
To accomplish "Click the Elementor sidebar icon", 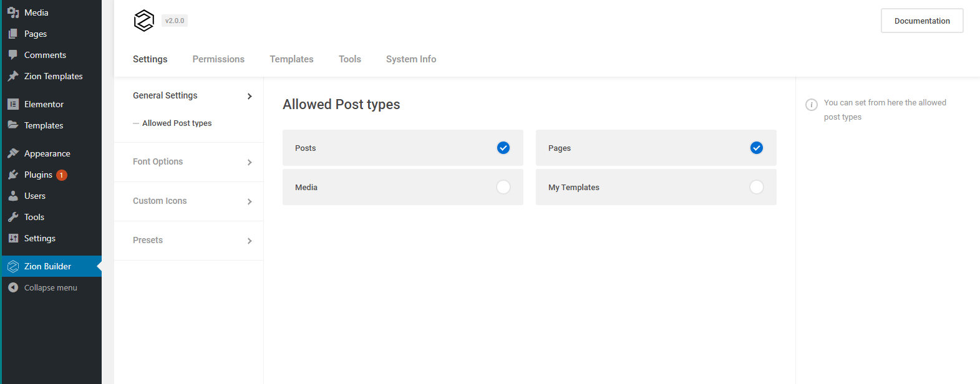I will coord(13,104).
